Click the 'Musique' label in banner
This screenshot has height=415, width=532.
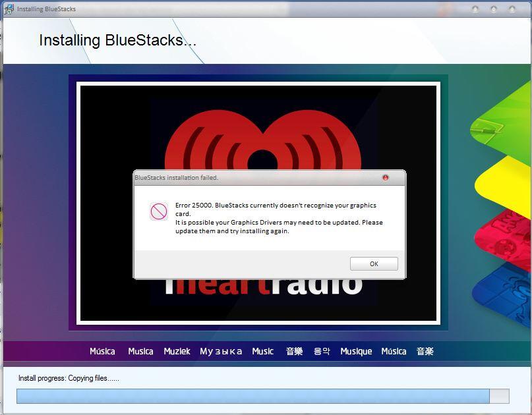click(356, 351)
